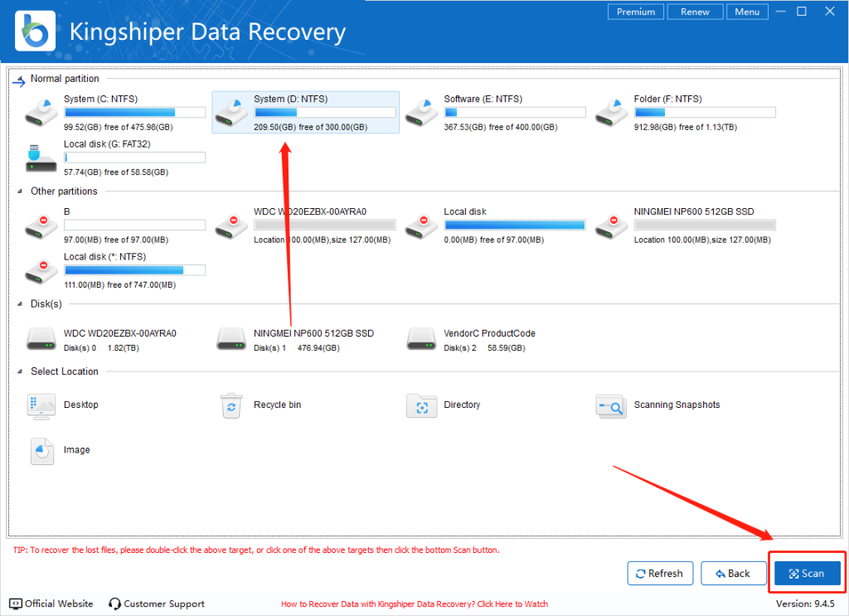Screen dimensions: 849x616
Task: Click the F: drive usage bar
Action: (x=705, y=113)
